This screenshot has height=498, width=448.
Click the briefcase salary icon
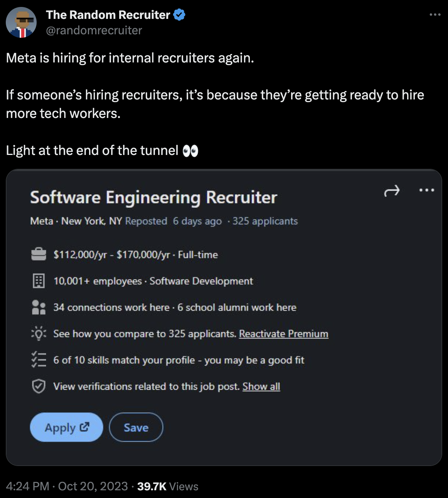click(x=39, y=254)
